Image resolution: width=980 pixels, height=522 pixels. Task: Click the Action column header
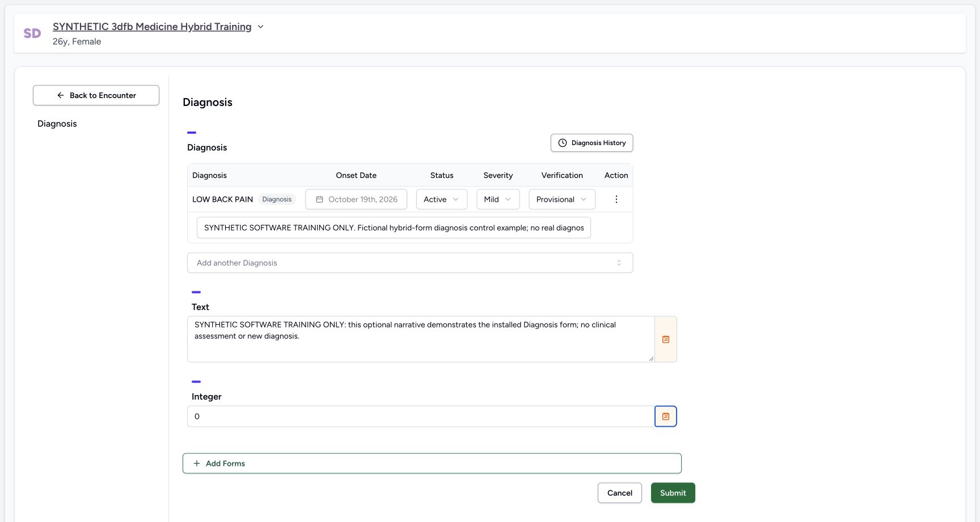pos(616,175)
